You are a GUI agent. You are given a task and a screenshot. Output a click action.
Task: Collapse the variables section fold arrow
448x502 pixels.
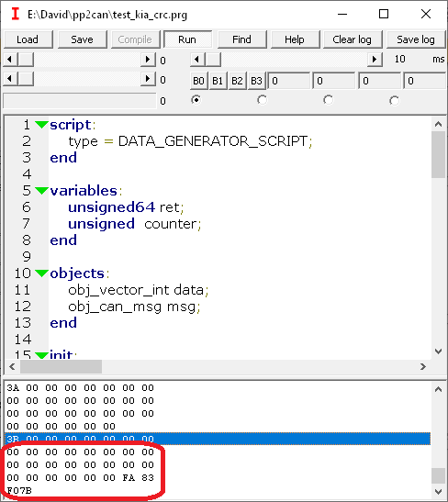(41, 191)
